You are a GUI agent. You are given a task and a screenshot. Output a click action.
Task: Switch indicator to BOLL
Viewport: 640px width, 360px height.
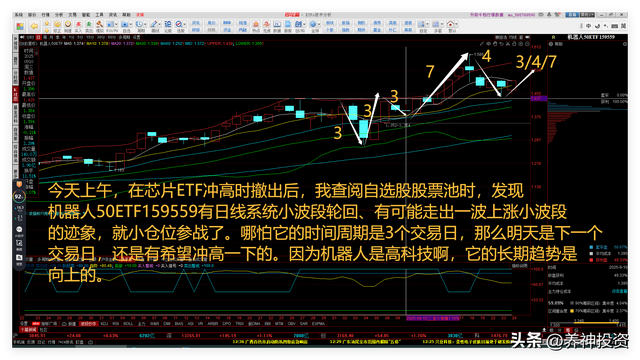coord(128,324)
